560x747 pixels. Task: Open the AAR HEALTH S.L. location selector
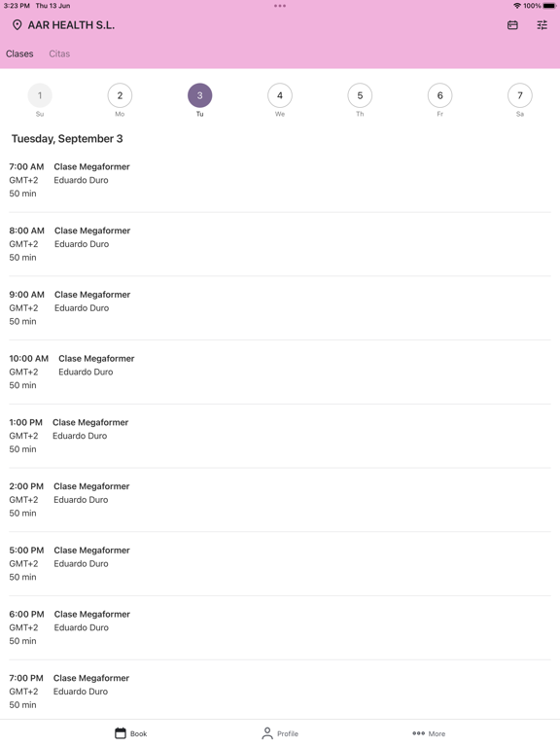tap(63, 25)
